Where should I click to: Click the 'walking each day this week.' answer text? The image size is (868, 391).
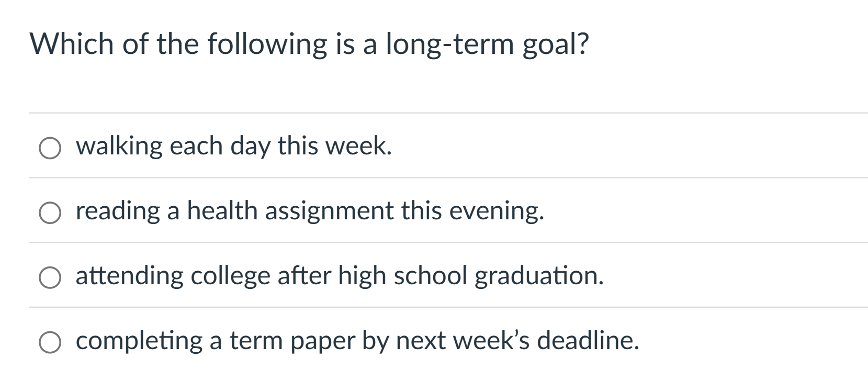[234, 146]
